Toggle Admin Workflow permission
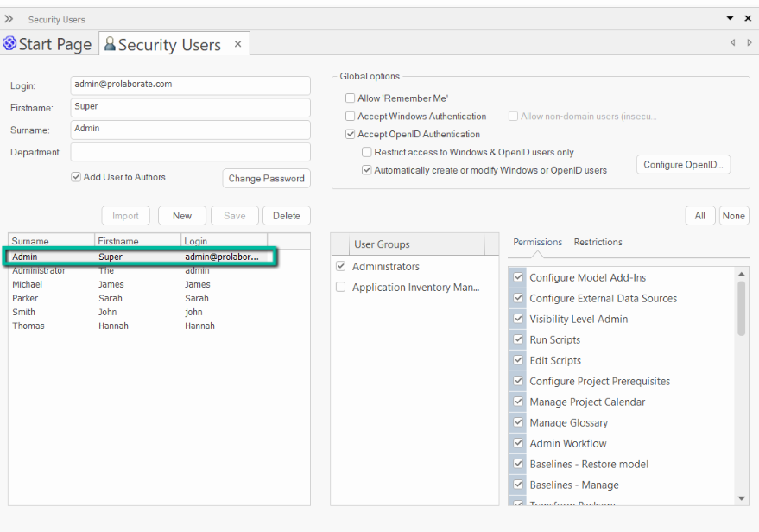 tap(518, 443)
